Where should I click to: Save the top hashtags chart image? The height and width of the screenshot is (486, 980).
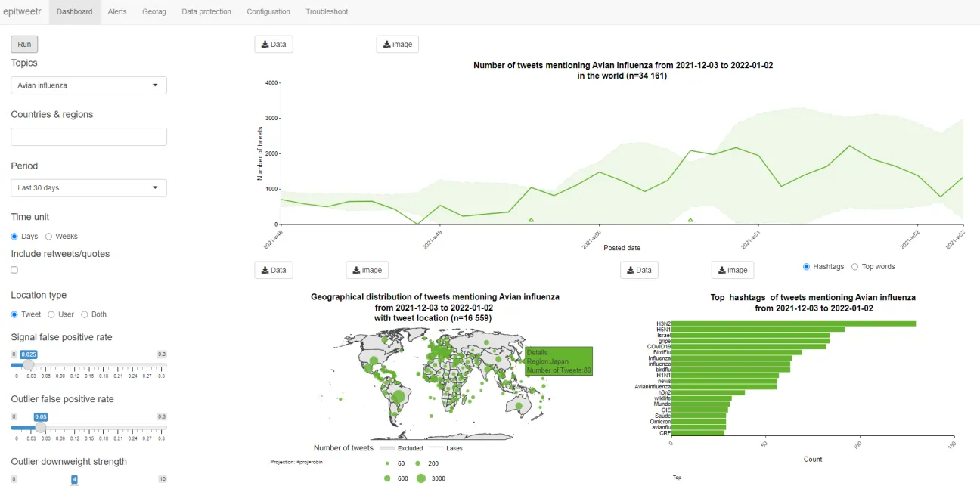(x=732, y=269)
